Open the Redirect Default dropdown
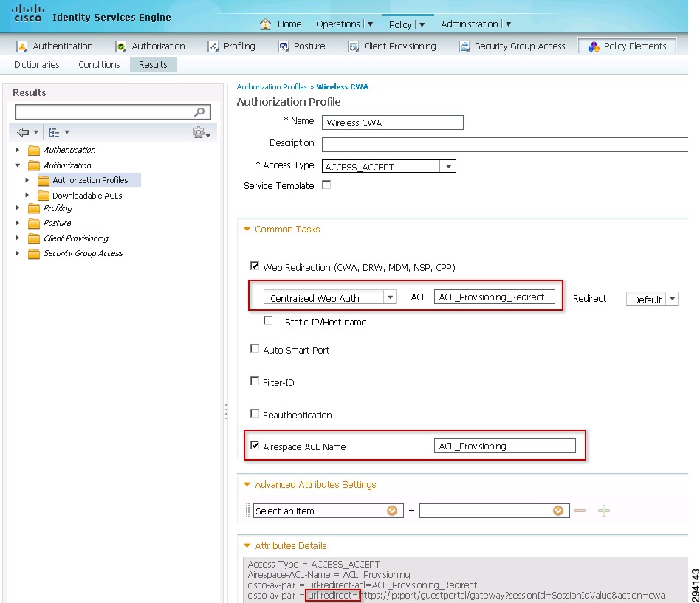Screen dimensions: 700x603 tap(672, 299)
